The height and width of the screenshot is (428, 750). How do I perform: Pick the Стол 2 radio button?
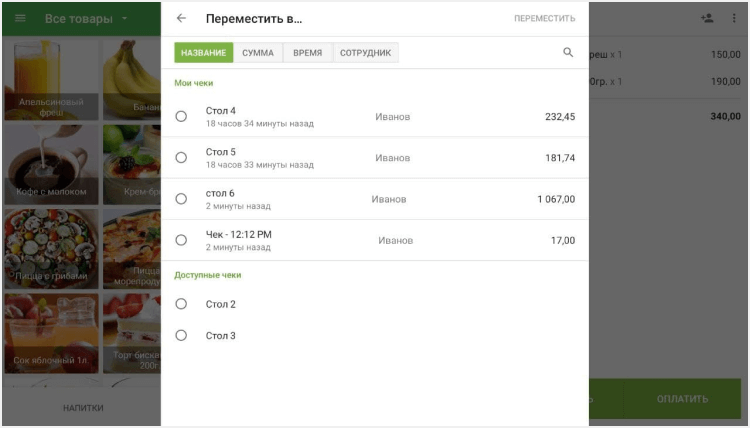181,304
